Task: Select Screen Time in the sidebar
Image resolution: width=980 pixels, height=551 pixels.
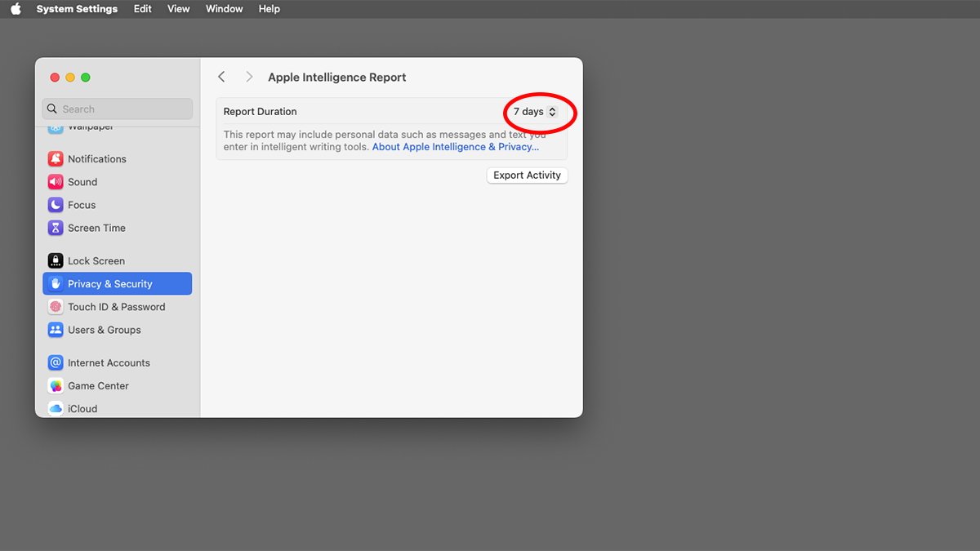Action: tap(96, 228)
